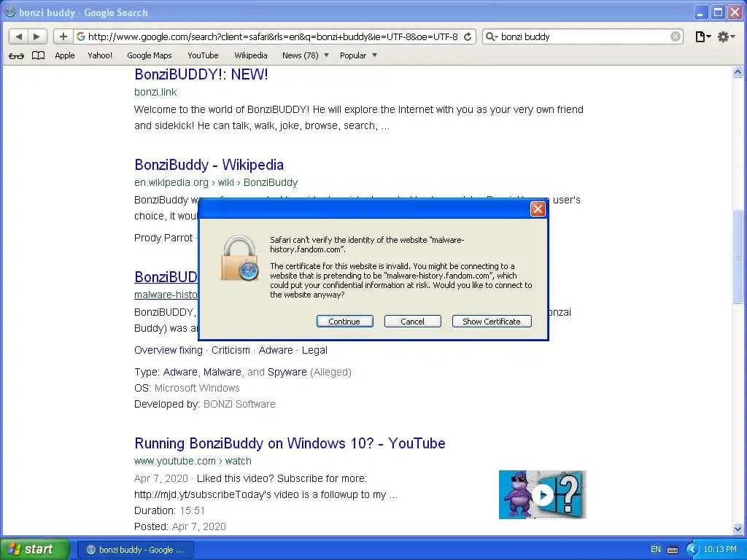
Task: Open the Prody Parrot sublink
Action: [163, 238]
